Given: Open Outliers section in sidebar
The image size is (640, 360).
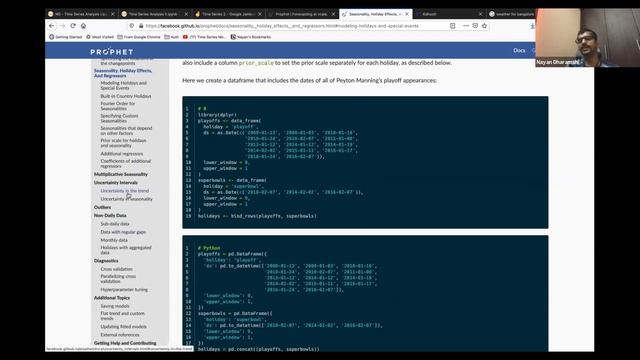Looking at the screenshot, I should coord(102,207).
